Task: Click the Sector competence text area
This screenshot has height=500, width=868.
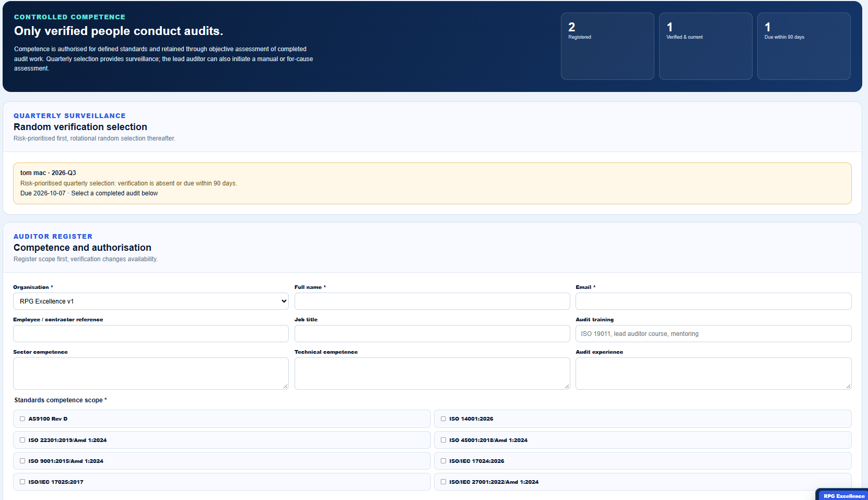Action: coord(151,374)
